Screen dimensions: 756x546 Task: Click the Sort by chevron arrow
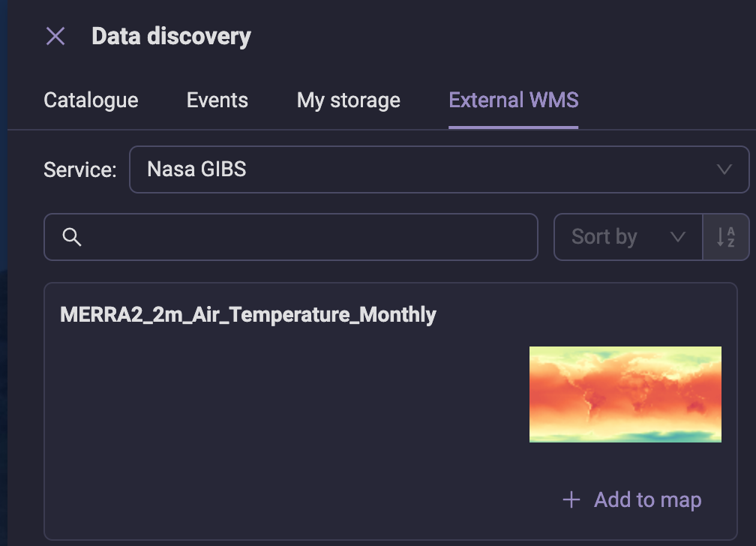pyautogui.click(x=678, y=237)
